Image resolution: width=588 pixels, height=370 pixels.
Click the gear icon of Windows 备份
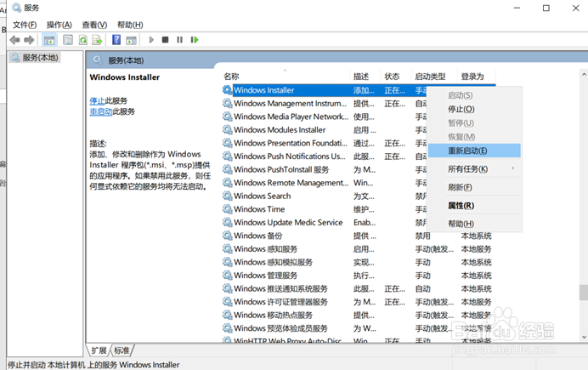click(227, 236)
